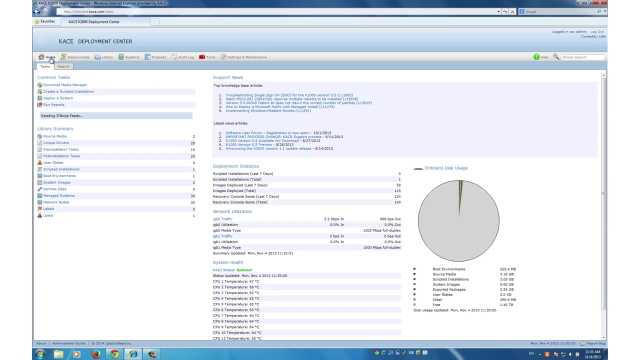640x360 pixels.
Task: Click the Other legend color dot
Action: pyautogui.click(x=414, y=299)
